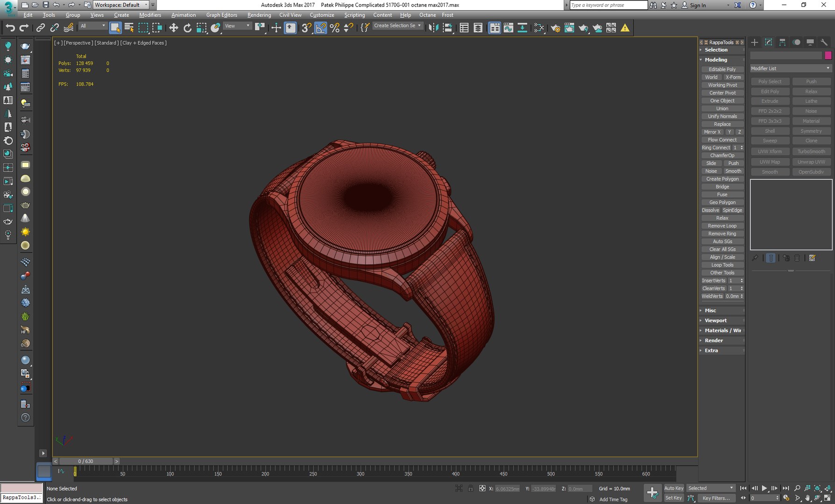
Task: Click the yellow warning triangle icon
Action: coord(625,28)
